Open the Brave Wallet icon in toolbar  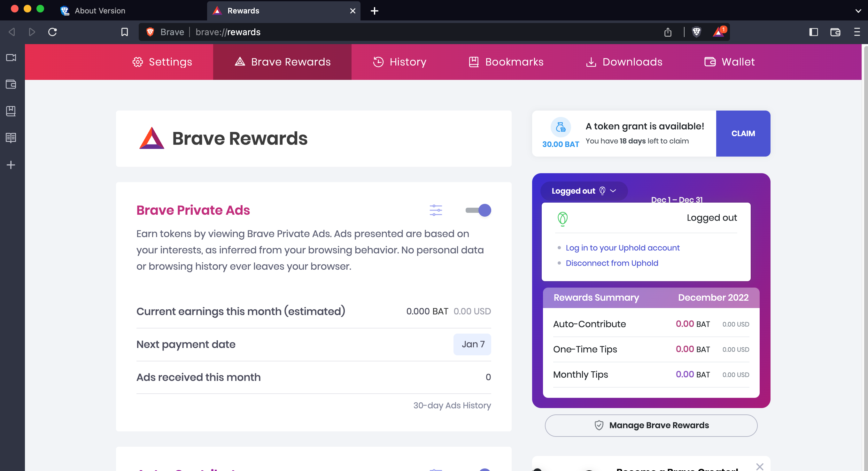tap(835, 32)
